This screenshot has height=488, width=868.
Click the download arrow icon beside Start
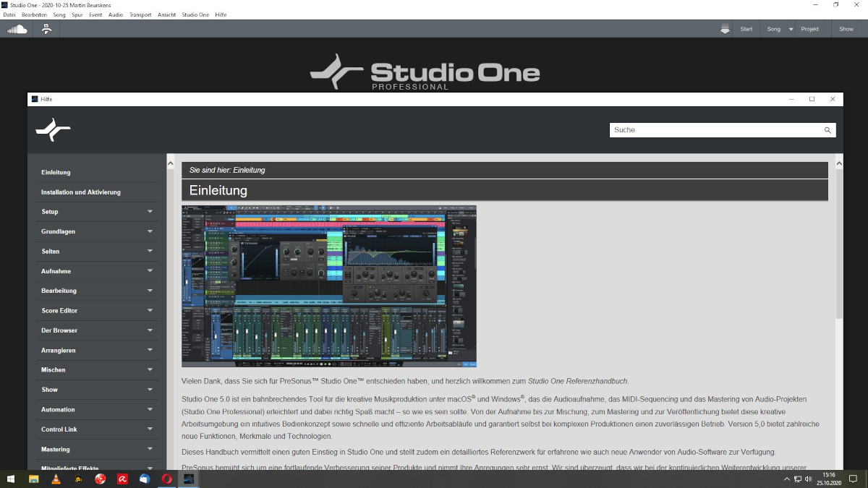[725, 29]
